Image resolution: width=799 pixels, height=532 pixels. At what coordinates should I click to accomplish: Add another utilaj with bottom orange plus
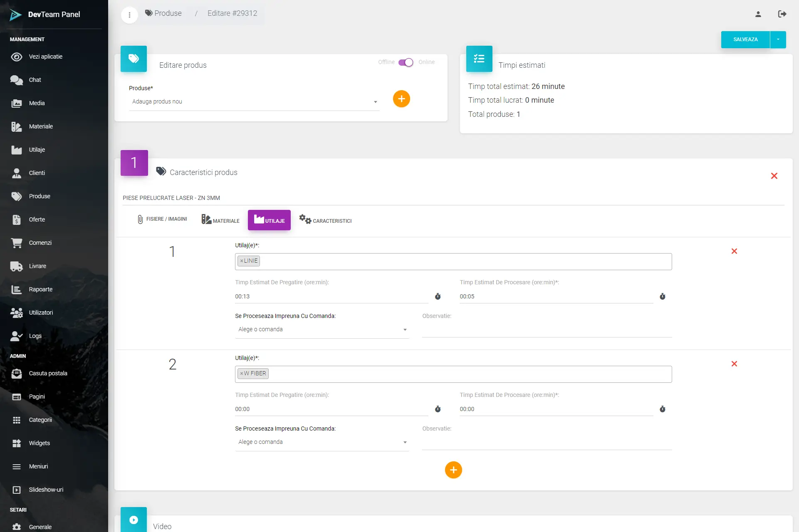pyautogui.click(x=453, y=470)
